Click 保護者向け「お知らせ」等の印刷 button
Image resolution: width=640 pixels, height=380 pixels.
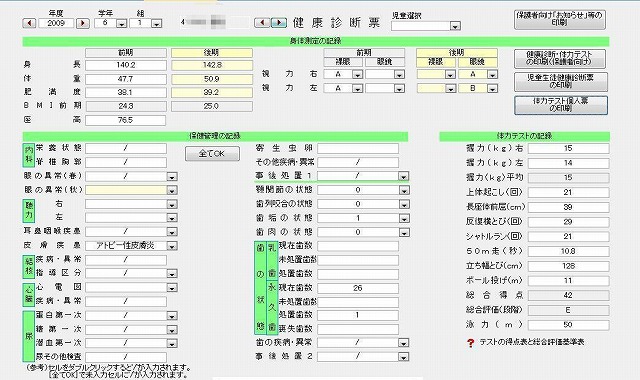[560, 19]
